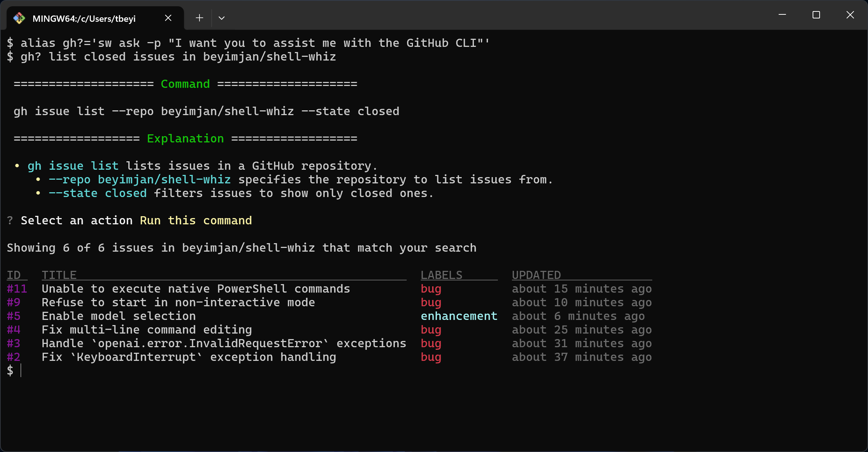Switch to the MINGW64:/c/Users/tbeyi tab
The height and width of the screenshot is (452, 868).
point(83,18)
